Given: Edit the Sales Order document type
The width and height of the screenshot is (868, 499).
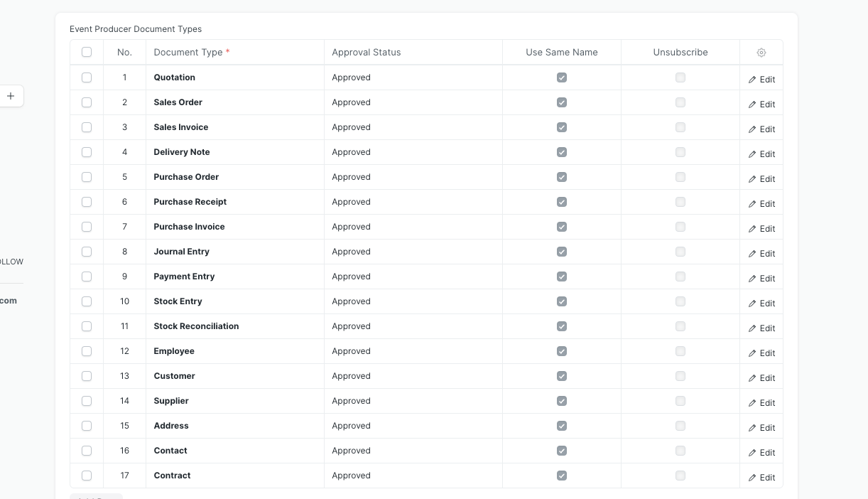Looking at the screenshot, I should (x=761, y=104).
